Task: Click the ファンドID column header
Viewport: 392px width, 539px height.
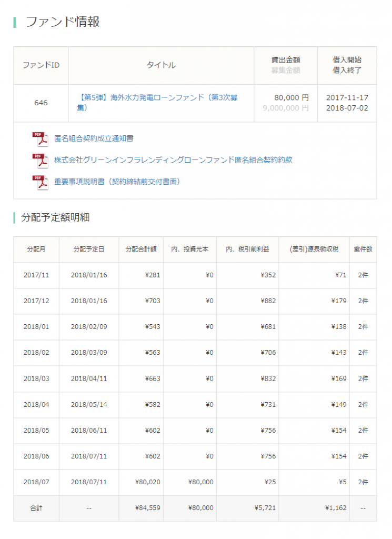Action: click(x=41, y=65)
